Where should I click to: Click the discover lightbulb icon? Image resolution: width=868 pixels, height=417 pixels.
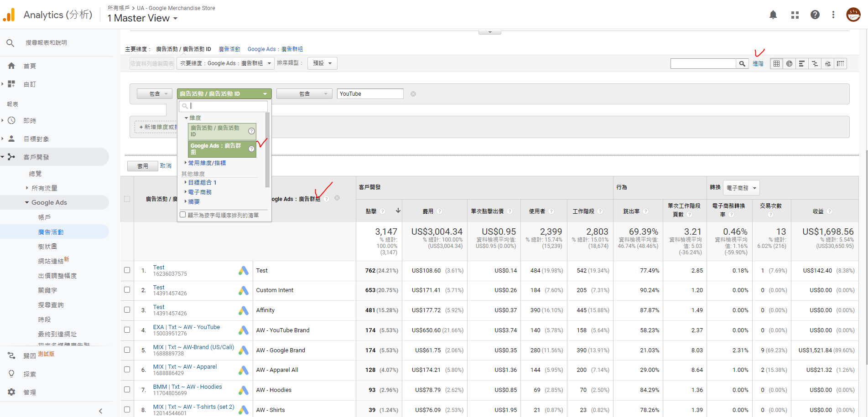tap(11, 374)
